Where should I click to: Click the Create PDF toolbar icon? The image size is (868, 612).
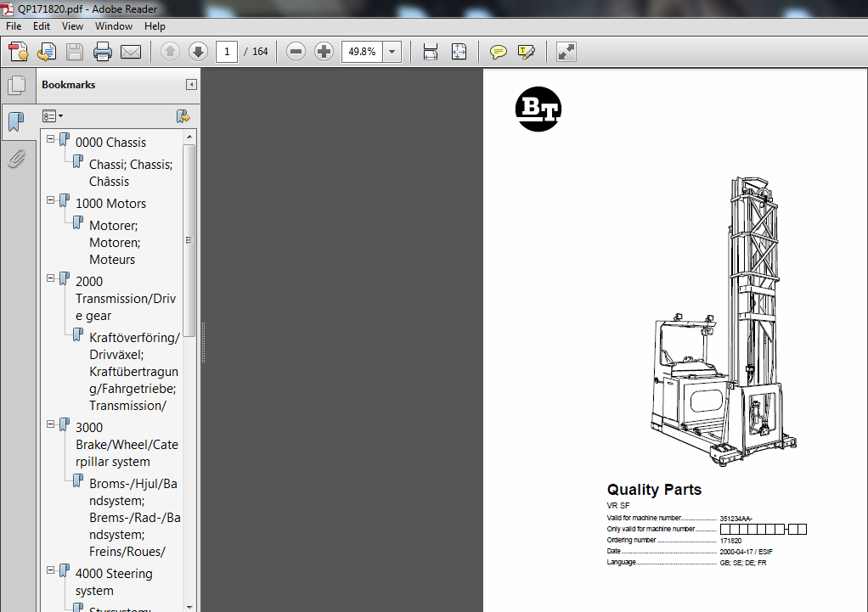tap(19, 52)
